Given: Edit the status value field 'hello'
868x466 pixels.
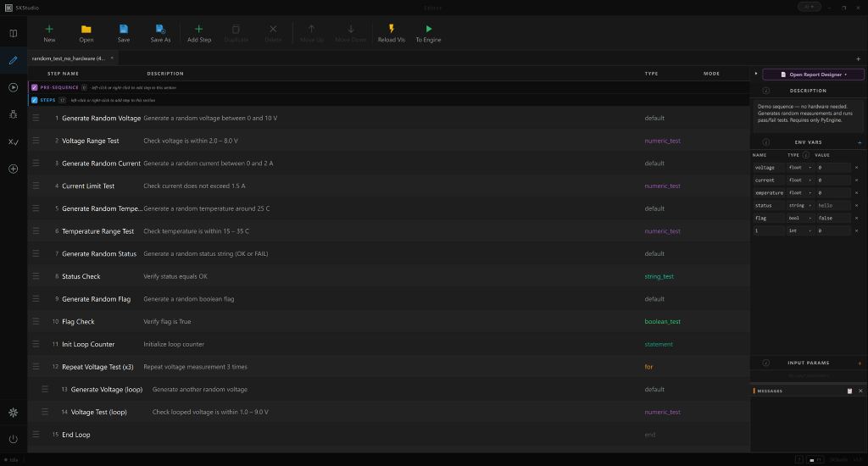Looking at the screenshot, I should click(833, 205).
